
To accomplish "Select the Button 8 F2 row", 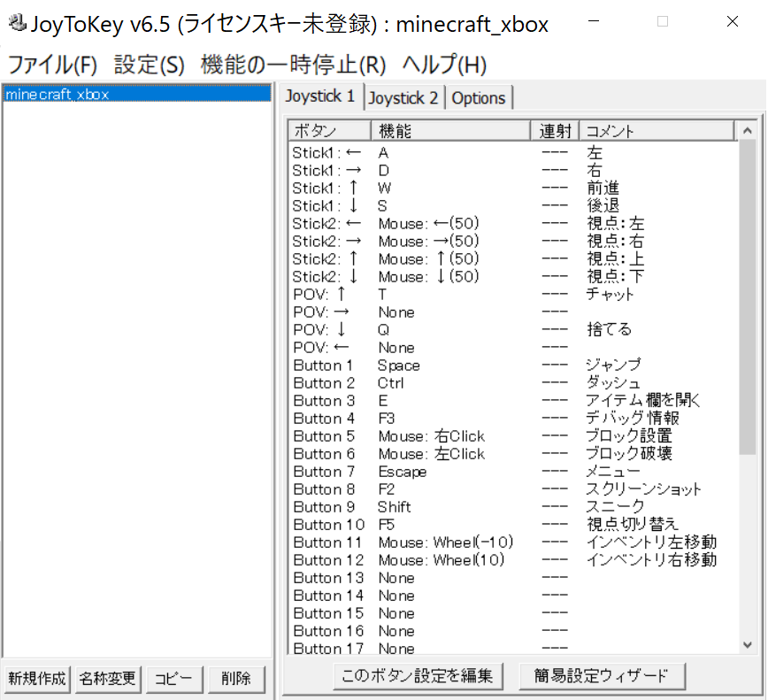I will coord(512,489).
